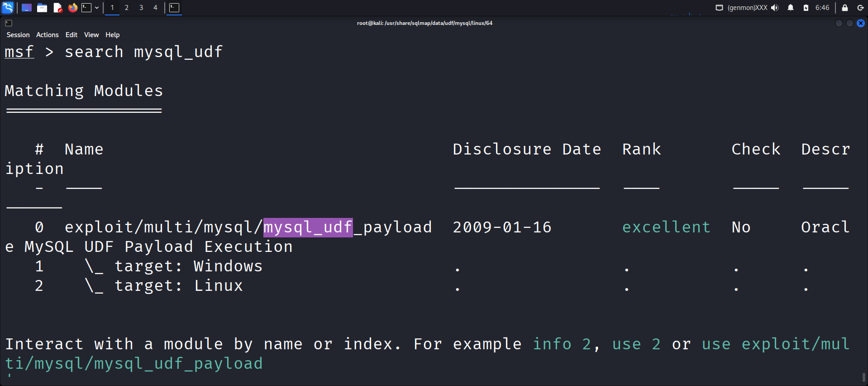Image resolution: width=868 pixels, height=386 pixels.
Task: Lock the screen with the padlock icon
Action: tap(844, 8)
